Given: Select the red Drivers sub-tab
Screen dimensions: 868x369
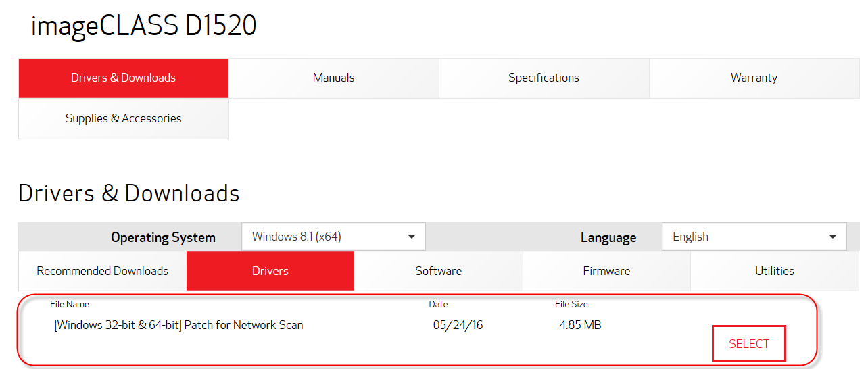Looking at the screenshot, I should click(270, 271).
